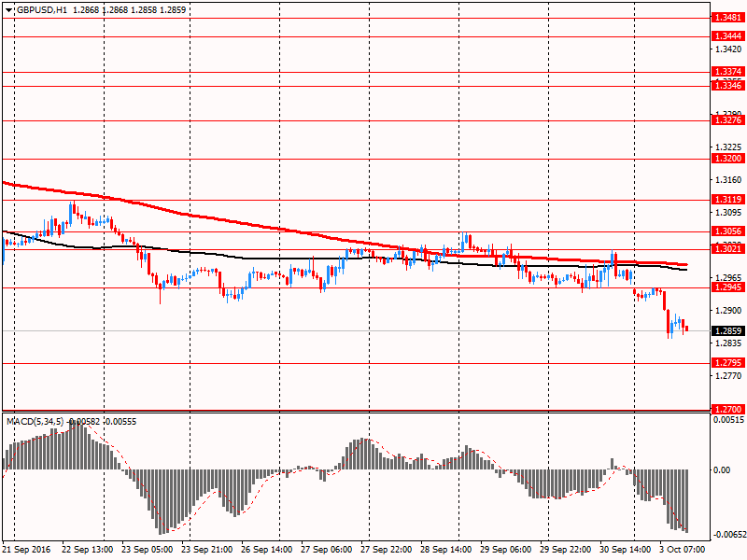Select the 1.3056 price level label
The image size is (747, 560).
(x=728, y=231)
